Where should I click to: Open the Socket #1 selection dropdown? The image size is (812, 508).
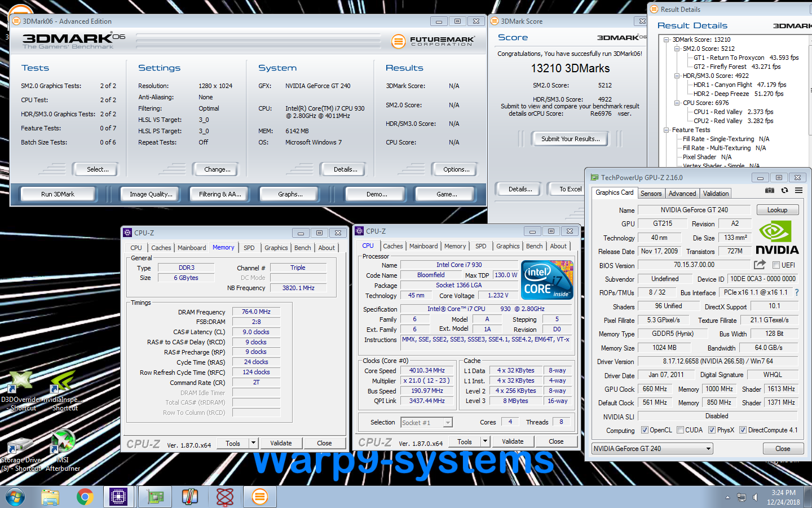[426, 422]
